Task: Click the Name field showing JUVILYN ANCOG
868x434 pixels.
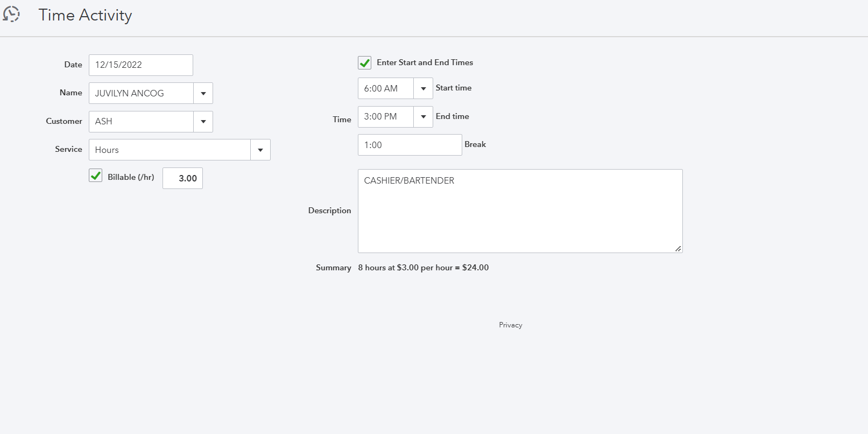Action: (141, 93)
